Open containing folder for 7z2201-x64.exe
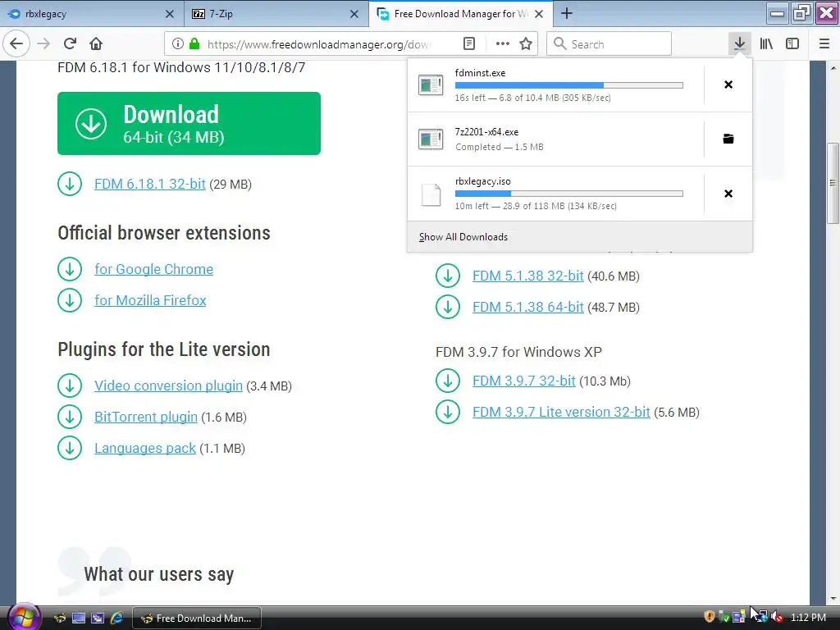Image resolution: width=840 pixels, height=630 pixels. click(x=728, y=139)
